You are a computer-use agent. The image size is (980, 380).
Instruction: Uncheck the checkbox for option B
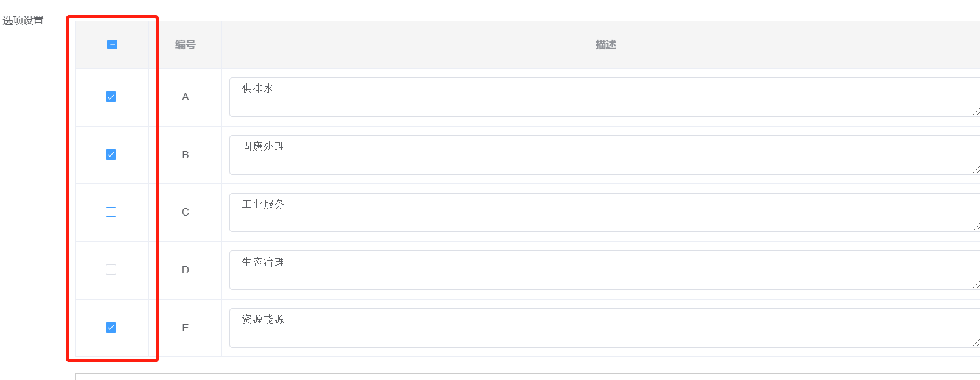tap(111, 155)
